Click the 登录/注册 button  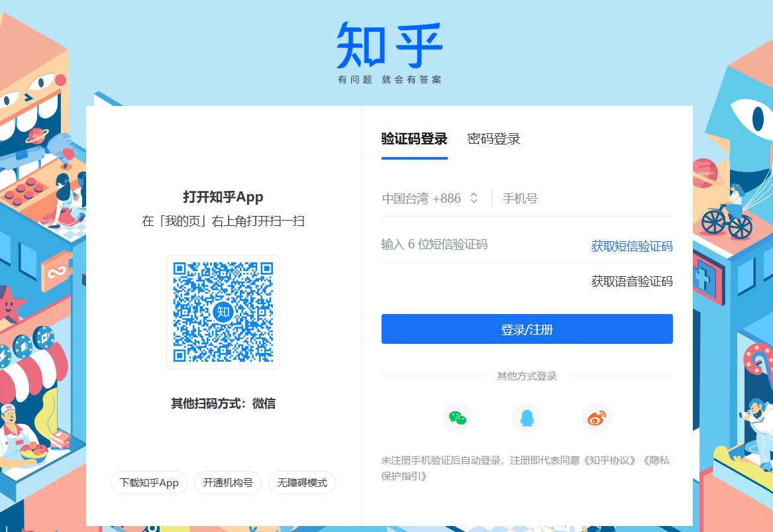coord(527,329)
